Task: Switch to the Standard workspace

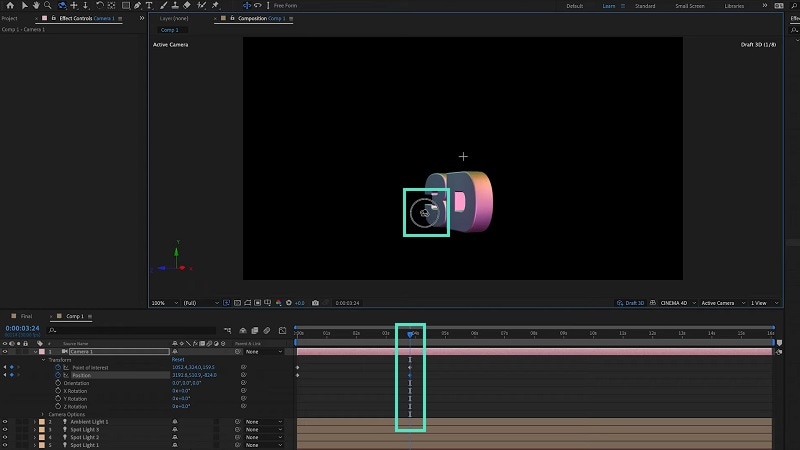Action: click(645, 6)
